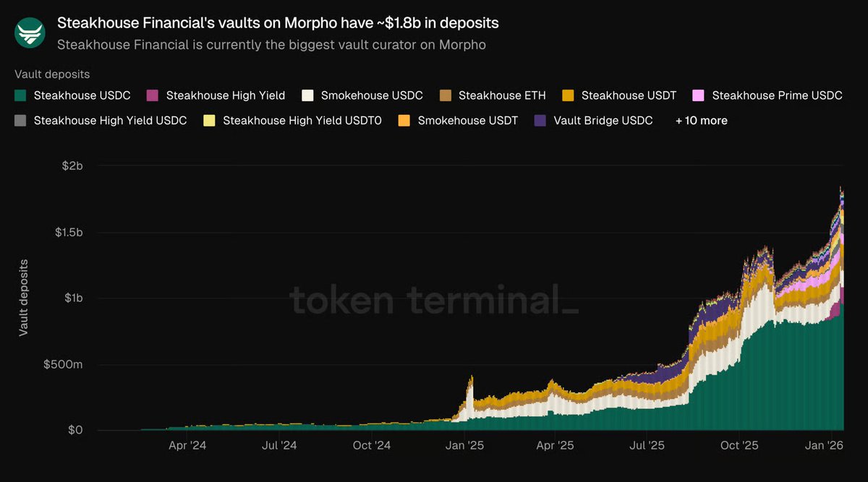Image resolution: width=868 pixels, height=482 pixels.
Task: Expand hidden vaults via + 10 more
Action: pos(700,121)
